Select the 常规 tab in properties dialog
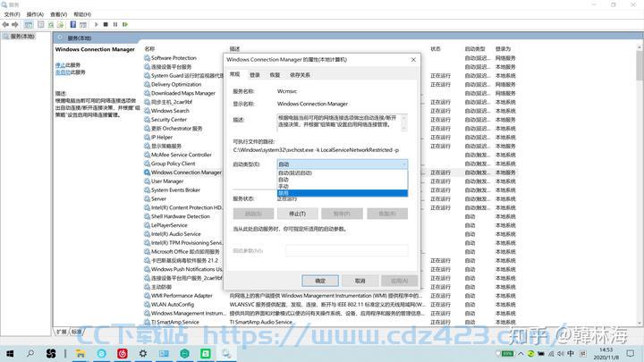The width and height of the screenshot is (644, 362). pos(234,74)
